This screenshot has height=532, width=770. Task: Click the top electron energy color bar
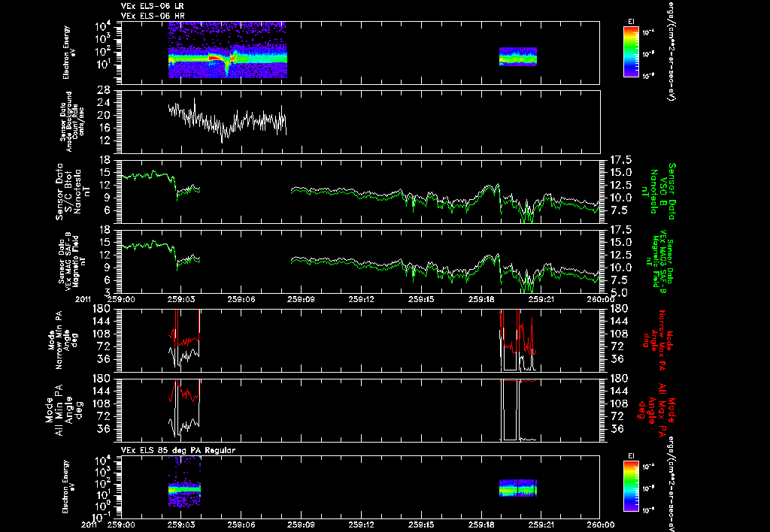[x=631, y=52]
